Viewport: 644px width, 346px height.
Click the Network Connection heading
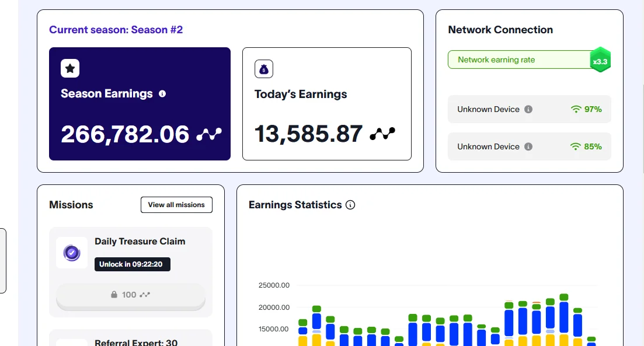500,30
